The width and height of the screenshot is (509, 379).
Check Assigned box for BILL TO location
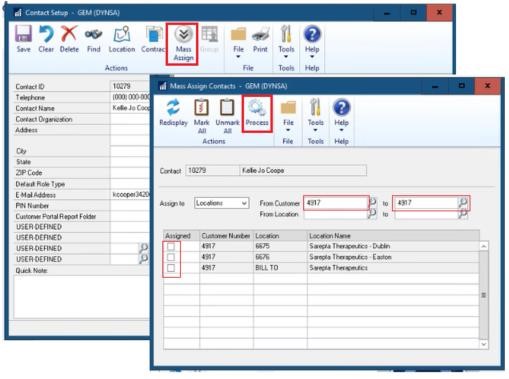coord(171,268)
